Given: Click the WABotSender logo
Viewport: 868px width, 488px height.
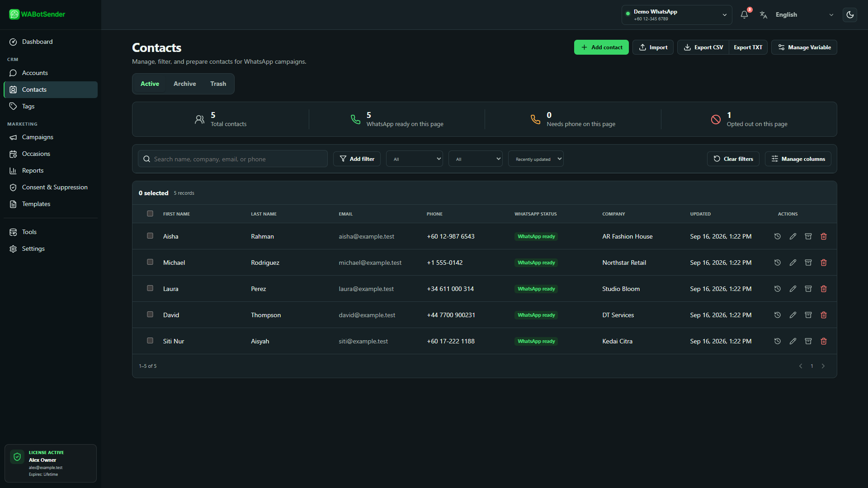Looking at the screenshot, I should coord(37,14).
